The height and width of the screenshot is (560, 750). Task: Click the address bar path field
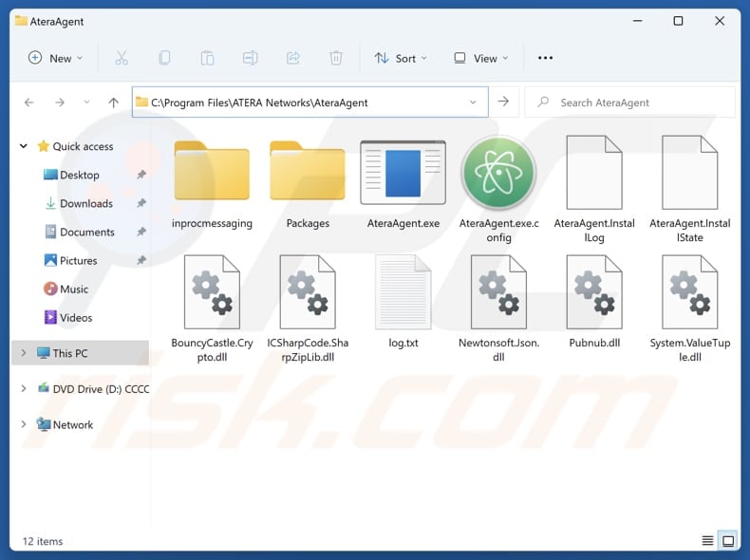coord(309,102)
